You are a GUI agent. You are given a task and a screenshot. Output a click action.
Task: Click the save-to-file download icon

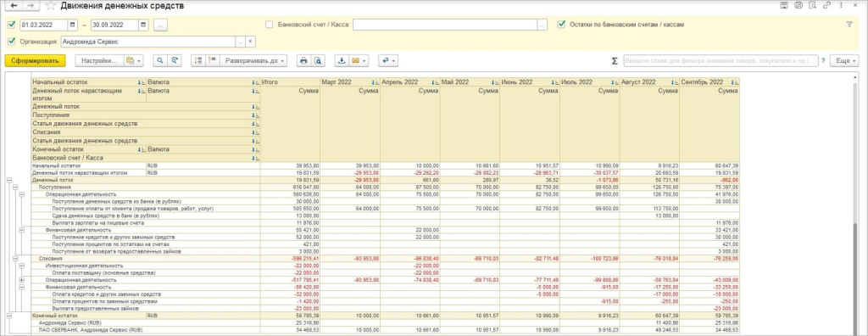[x=342, y=61]
